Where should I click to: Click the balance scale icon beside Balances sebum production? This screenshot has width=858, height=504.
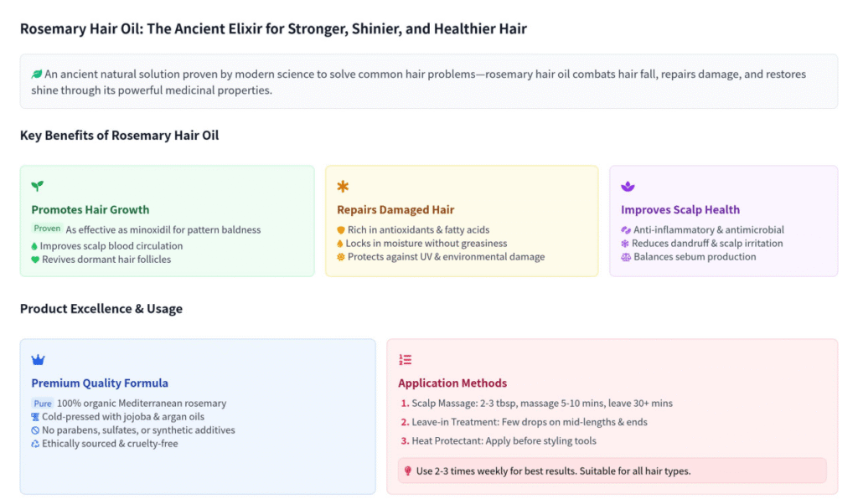click(x=625, y=257)
